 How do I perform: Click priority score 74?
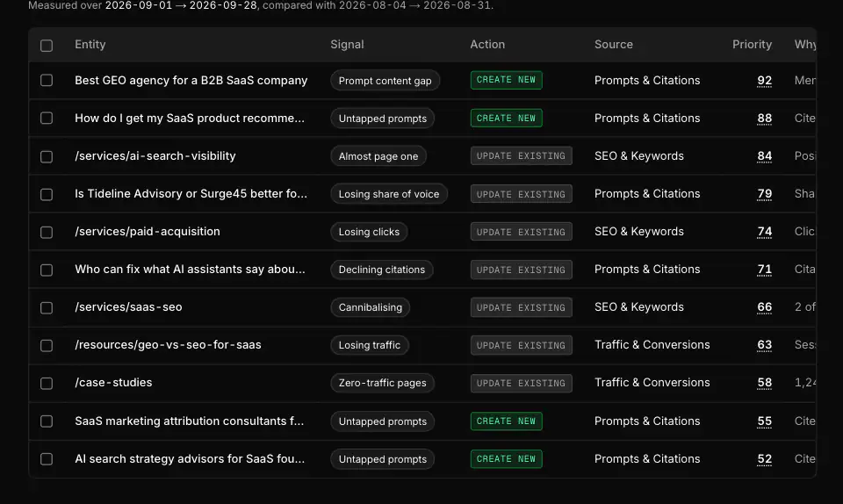point(765,232)
